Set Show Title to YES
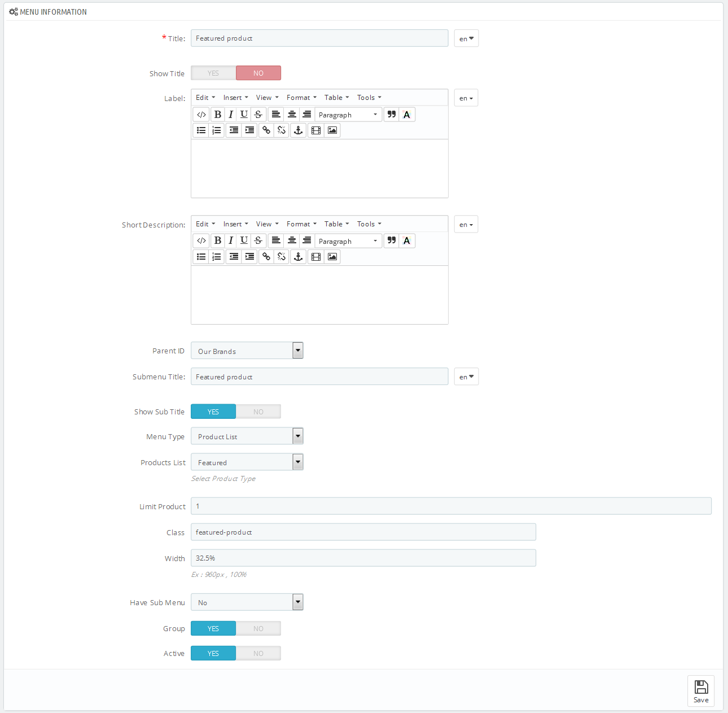The height and width of the screenshot is (713, 728). pyautogui.click(x=213, y=73)
